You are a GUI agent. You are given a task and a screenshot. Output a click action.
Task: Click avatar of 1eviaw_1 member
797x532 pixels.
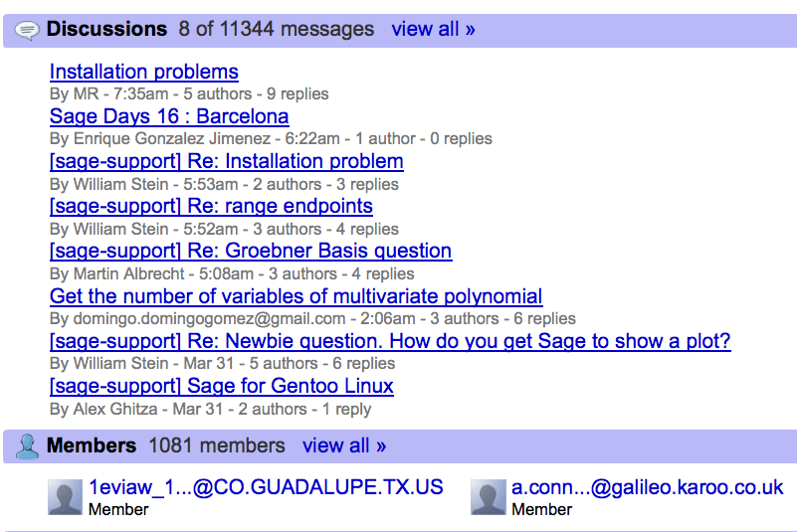(x=65, y=497)
